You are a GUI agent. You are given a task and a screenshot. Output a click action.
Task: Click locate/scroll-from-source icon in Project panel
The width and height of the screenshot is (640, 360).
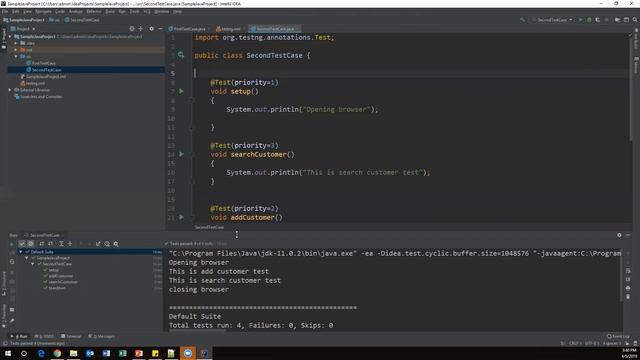(132, 29)
